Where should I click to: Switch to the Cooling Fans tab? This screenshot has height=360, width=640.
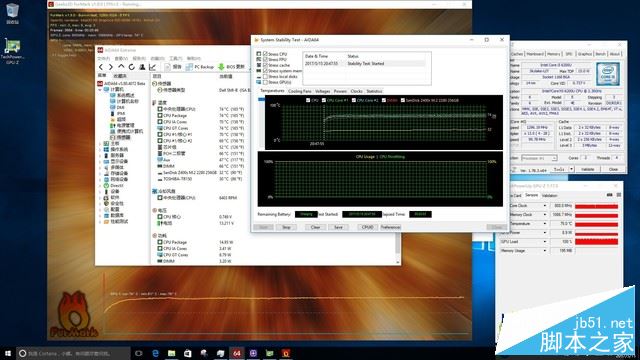(x=300, y=91)
